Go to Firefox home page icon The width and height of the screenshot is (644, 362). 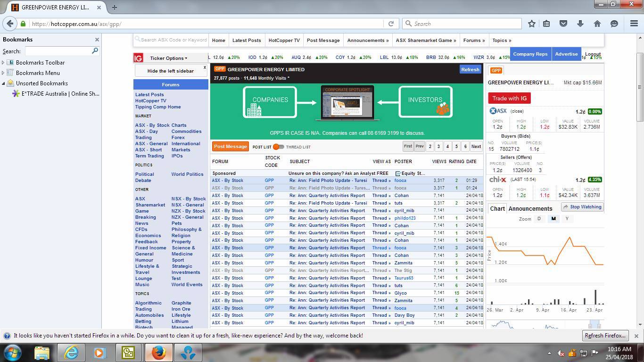pyautogui.click(x=597, y=24)
